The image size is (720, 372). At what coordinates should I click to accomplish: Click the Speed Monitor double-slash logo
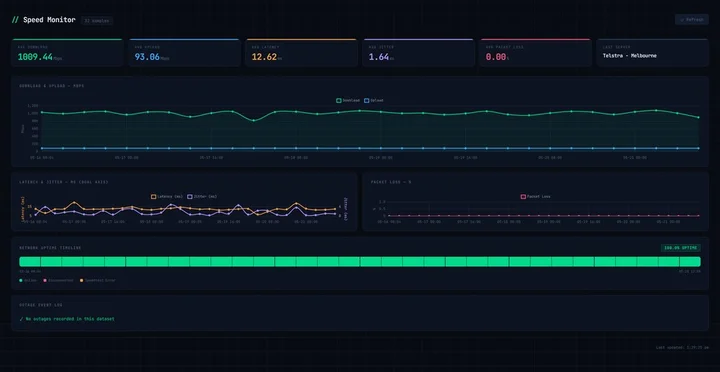tap(15, 20)
